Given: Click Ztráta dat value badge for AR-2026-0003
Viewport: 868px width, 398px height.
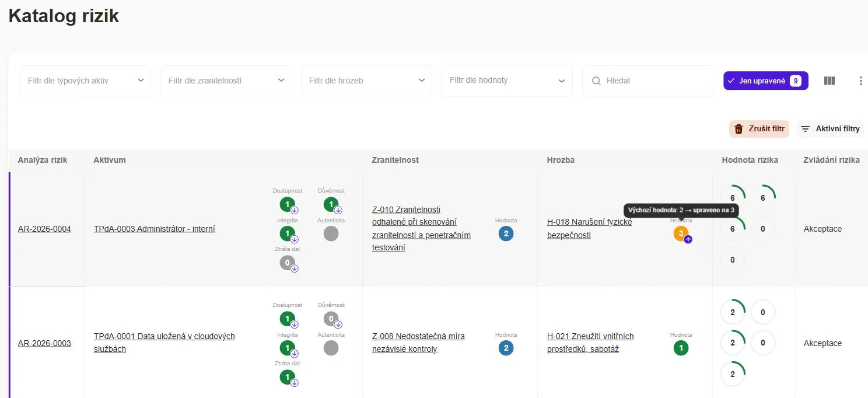Looking at the screenshot, I should click(x=287, y=377).
